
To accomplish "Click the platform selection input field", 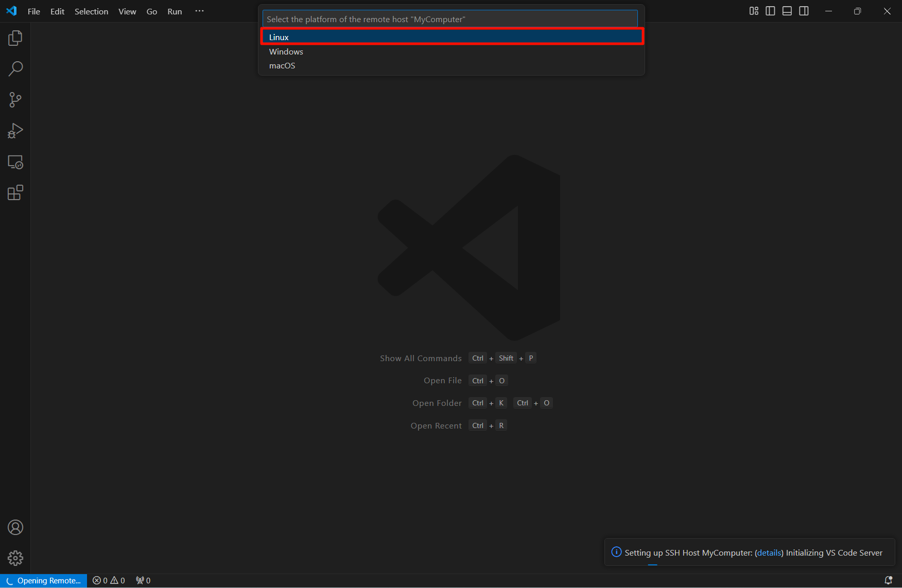I will pyautogui.click(x=450, y=19).
